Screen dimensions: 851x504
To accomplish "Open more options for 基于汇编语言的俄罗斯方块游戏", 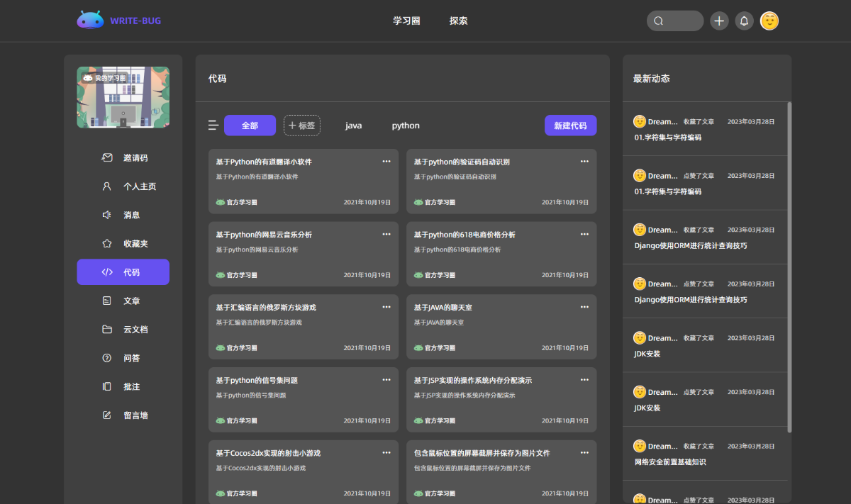I will click(x=386, y=307).
